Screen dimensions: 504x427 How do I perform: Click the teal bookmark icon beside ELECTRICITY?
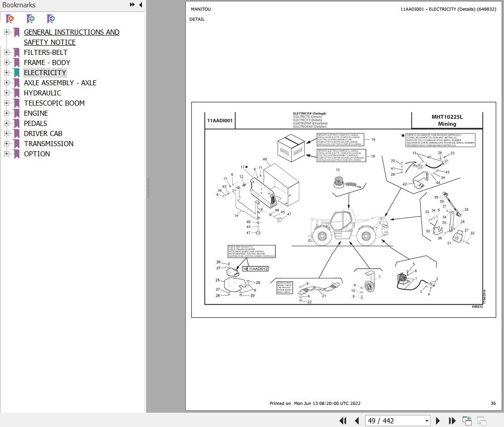pos(17,73)
